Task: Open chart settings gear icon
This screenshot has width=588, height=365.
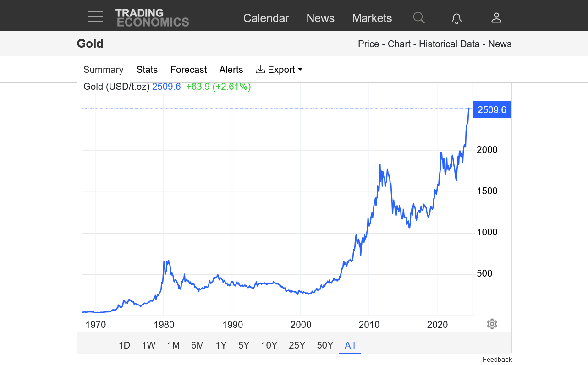Action: (492, 324)
